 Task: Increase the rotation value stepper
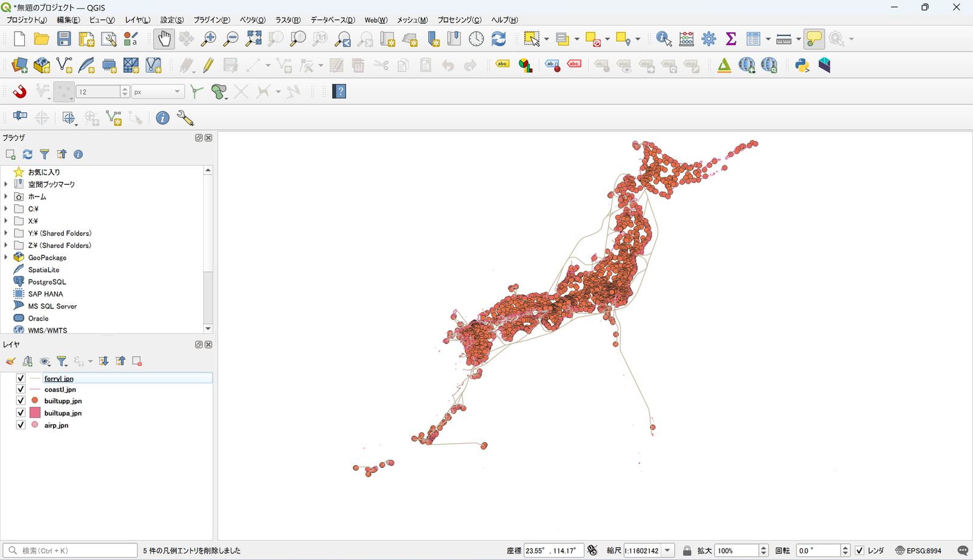point(845,547)
